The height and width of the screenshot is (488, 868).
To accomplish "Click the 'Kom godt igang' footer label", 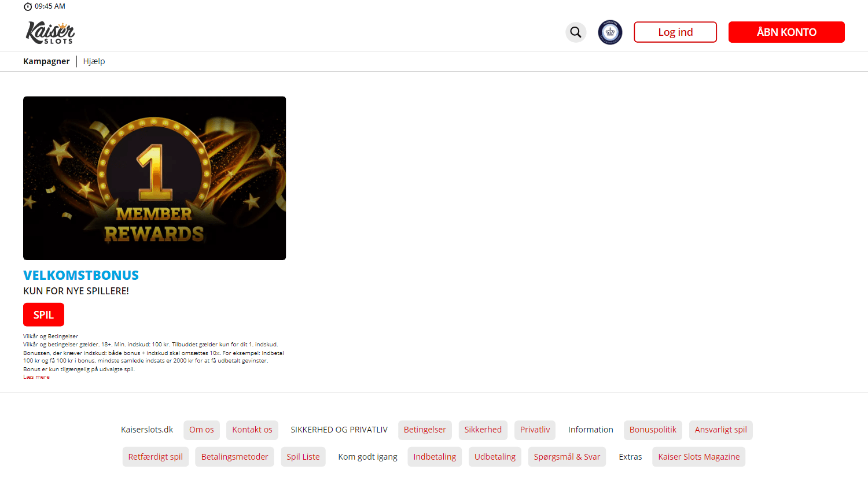I will coord(368,457).
